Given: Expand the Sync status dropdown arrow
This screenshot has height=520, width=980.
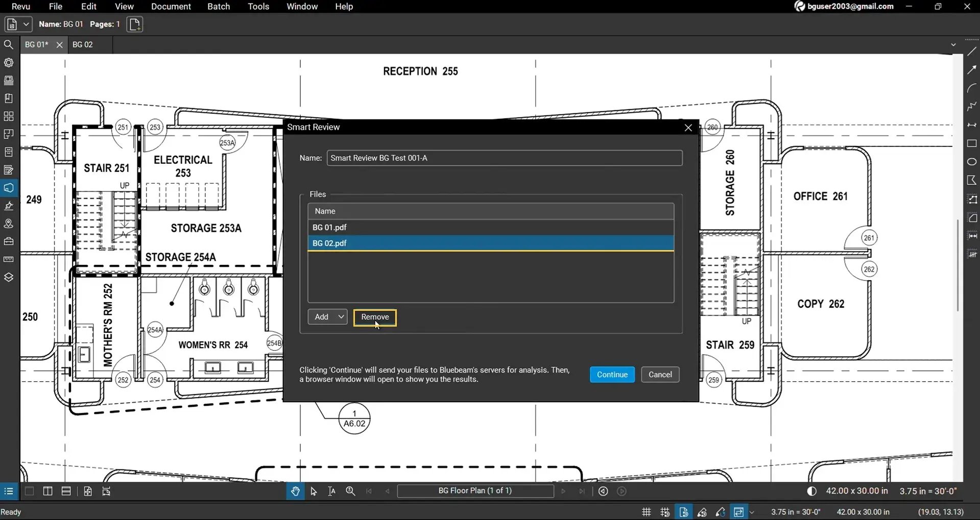Looking at the screenshot, I should (x=752, y=512).
